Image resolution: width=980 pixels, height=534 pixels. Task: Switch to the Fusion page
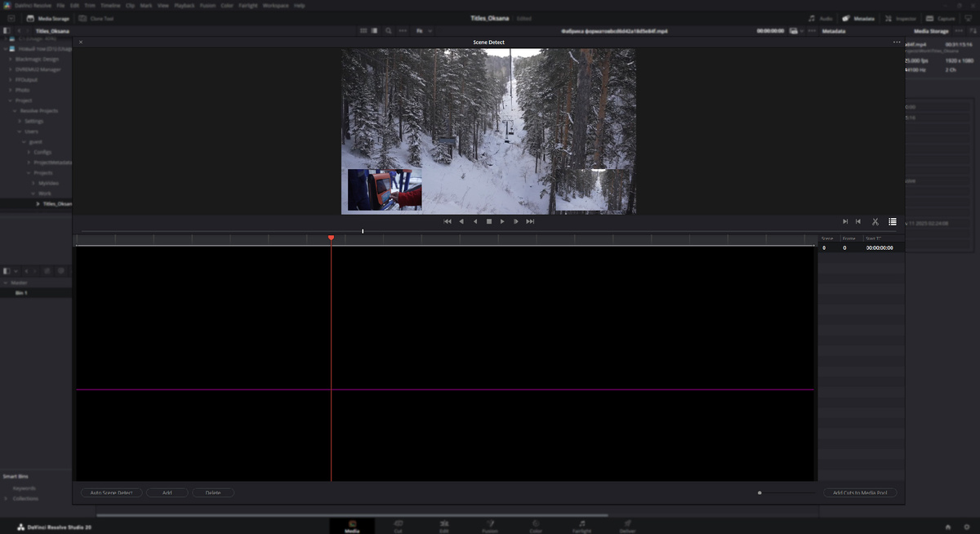point(489,527)
